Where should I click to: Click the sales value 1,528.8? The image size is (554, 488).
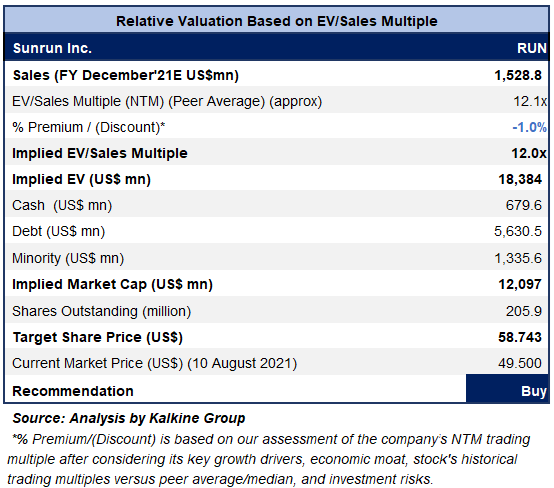(518, 75)
